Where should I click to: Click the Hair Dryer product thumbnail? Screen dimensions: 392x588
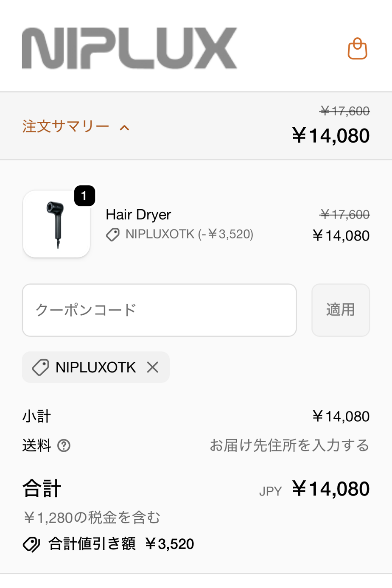tap(56, 224)
